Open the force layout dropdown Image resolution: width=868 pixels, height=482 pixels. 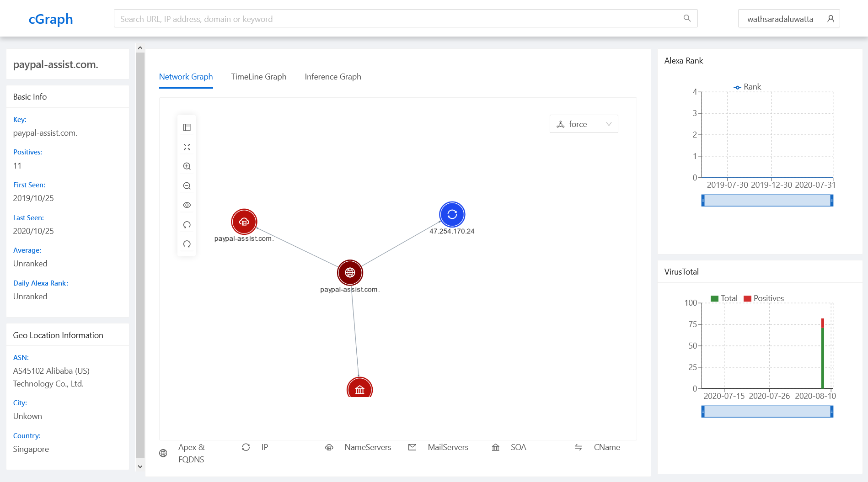584,124
